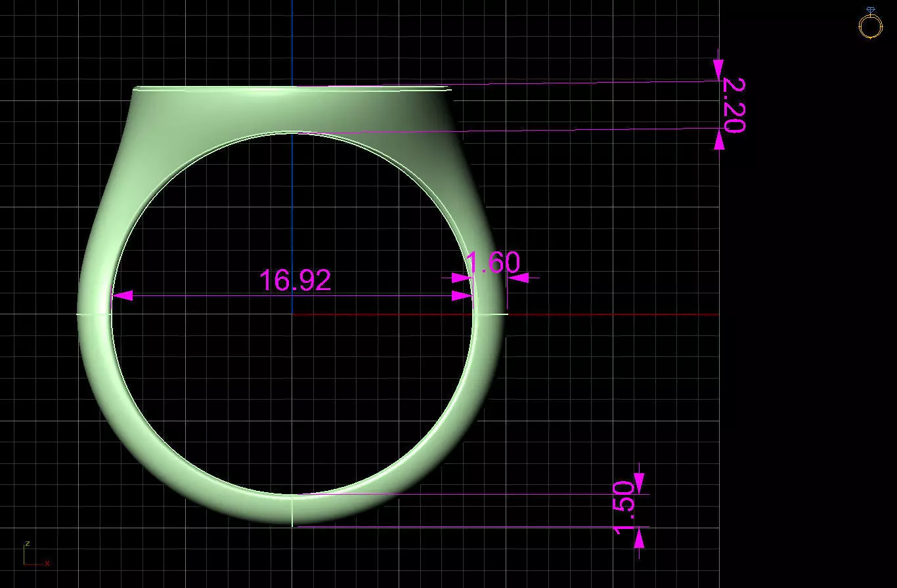
Task: Select the green signet ring model
Action: [x=293, y=306]
